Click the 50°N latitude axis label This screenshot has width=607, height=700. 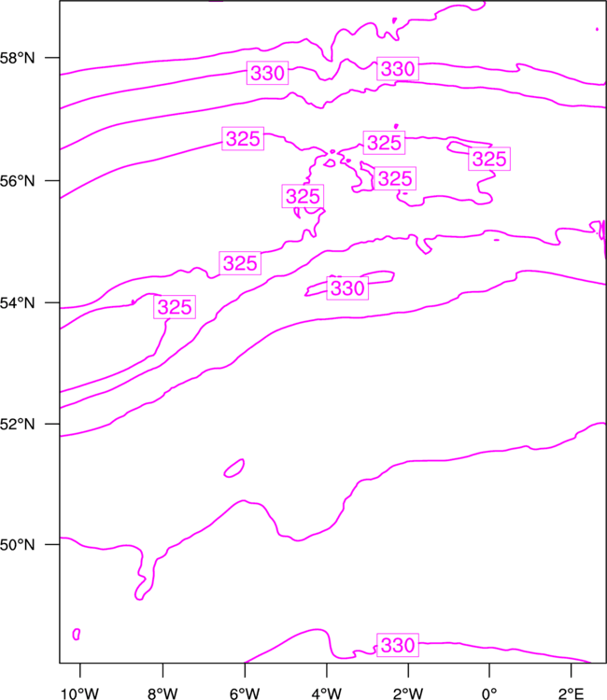click(x=17, y=545)
